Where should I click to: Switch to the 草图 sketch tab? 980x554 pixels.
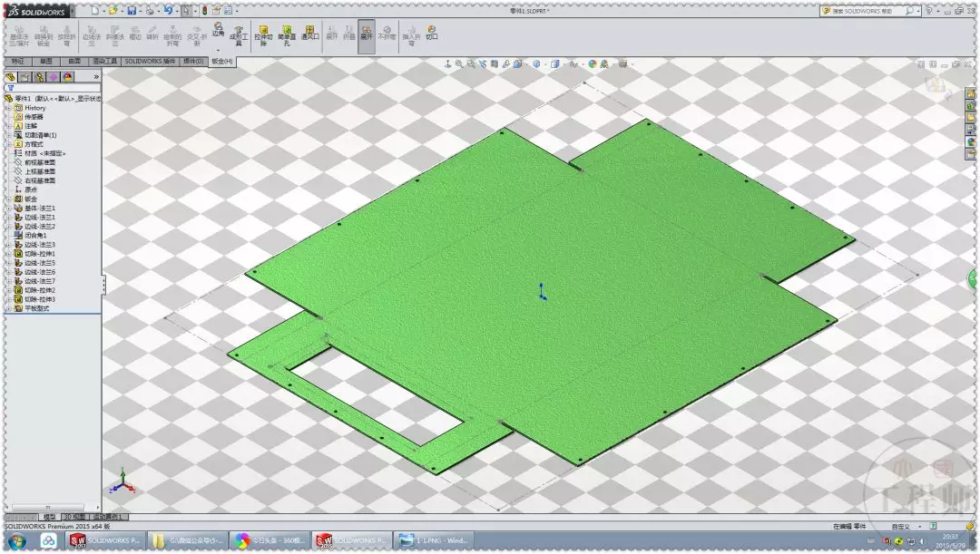(46, 62)
